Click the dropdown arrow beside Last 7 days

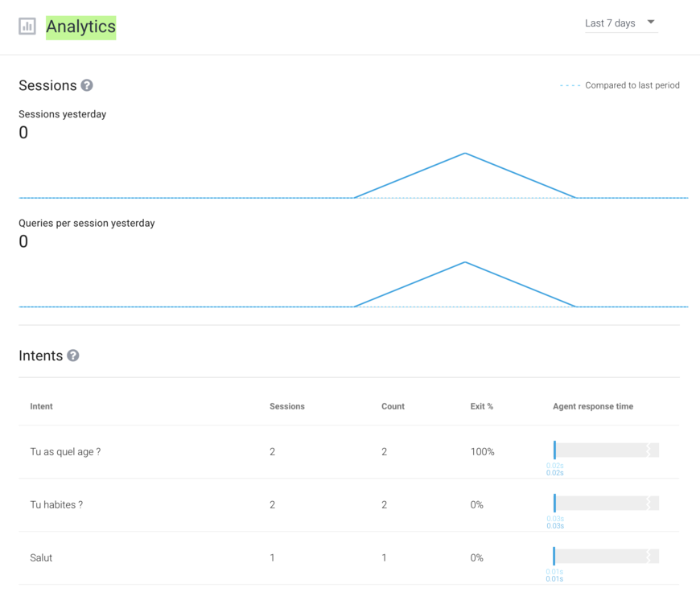click(x=650, y=23)
